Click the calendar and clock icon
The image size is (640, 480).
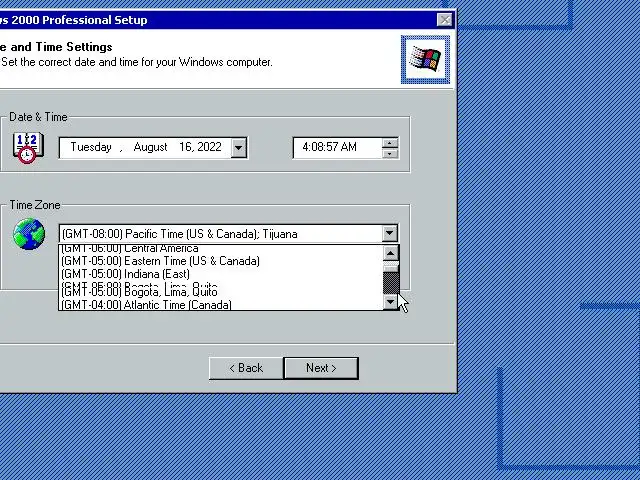[x=28, y=147]
